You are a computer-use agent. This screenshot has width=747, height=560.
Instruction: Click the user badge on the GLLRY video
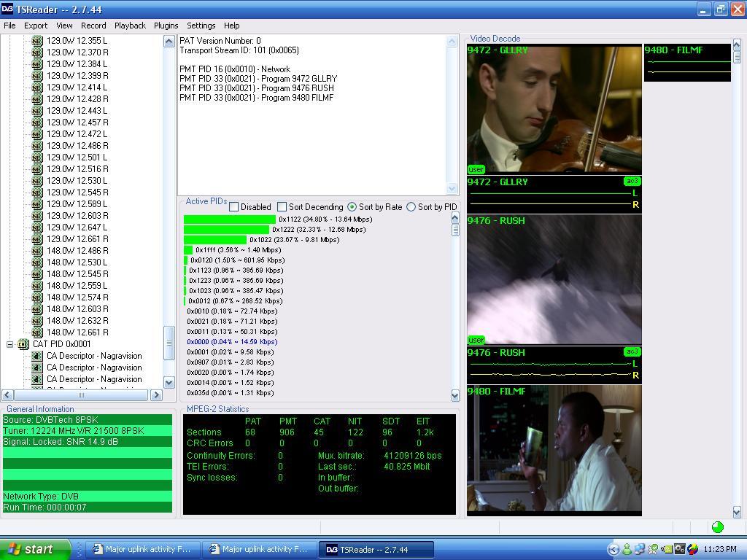point(476,169)
